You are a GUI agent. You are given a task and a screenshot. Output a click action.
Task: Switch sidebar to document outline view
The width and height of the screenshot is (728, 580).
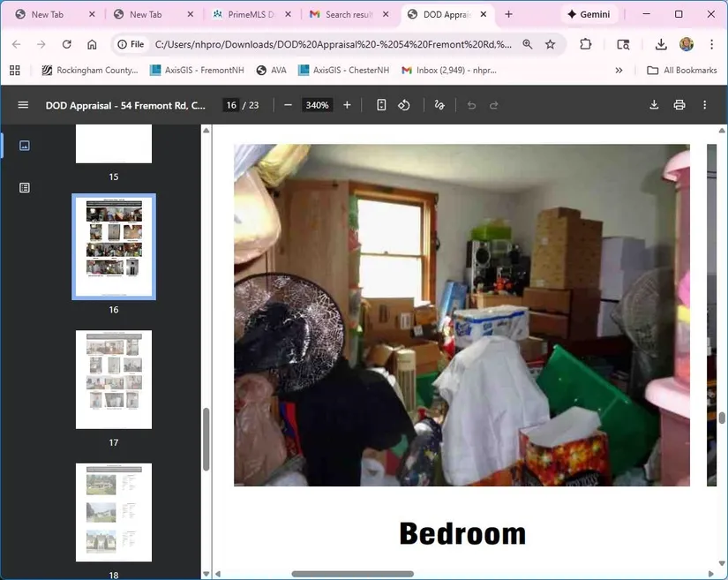coord(25,187)
